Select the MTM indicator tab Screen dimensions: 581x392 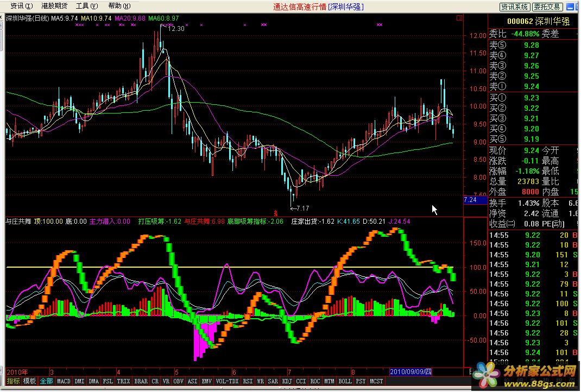(329, 381)
